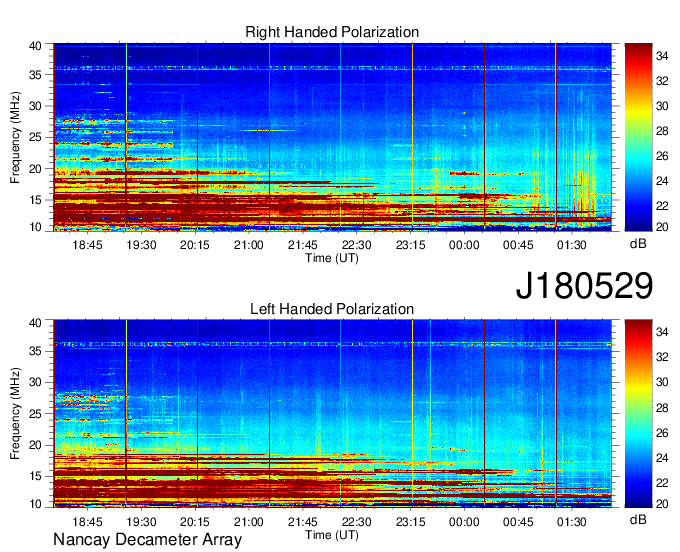
Task: Click the 20 MHz tick on the top plot
Action: [35, 169]
